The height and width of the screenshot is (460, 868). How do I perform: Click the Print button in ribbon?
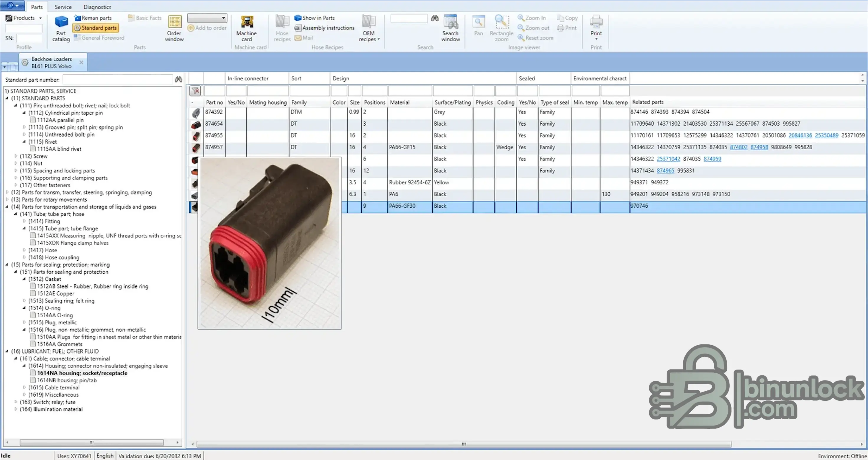coord(596,28)
